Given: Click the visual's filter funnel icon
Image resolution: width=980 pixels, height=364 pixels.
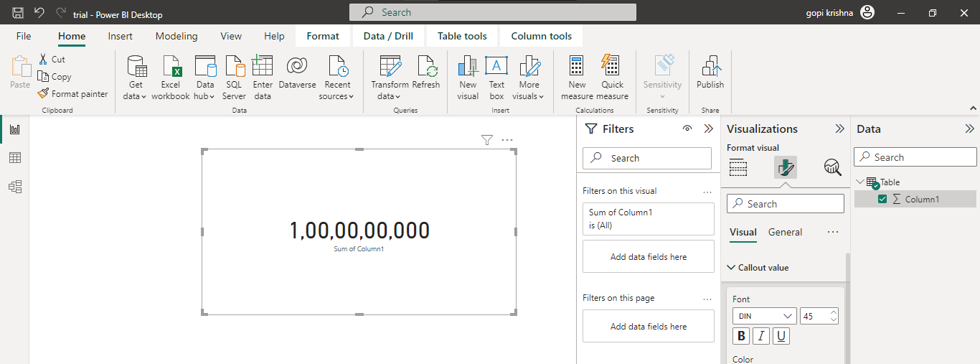Looking at the screenshot, I should (487, 140).
